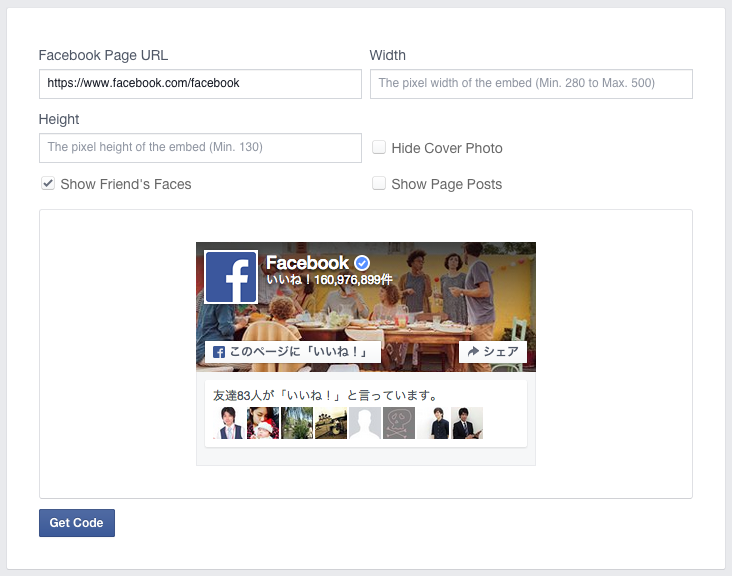Click the Facebook Page URL input field
Image resolution: width=732 pixels, height=576 pixels.
tap(200, 84)
